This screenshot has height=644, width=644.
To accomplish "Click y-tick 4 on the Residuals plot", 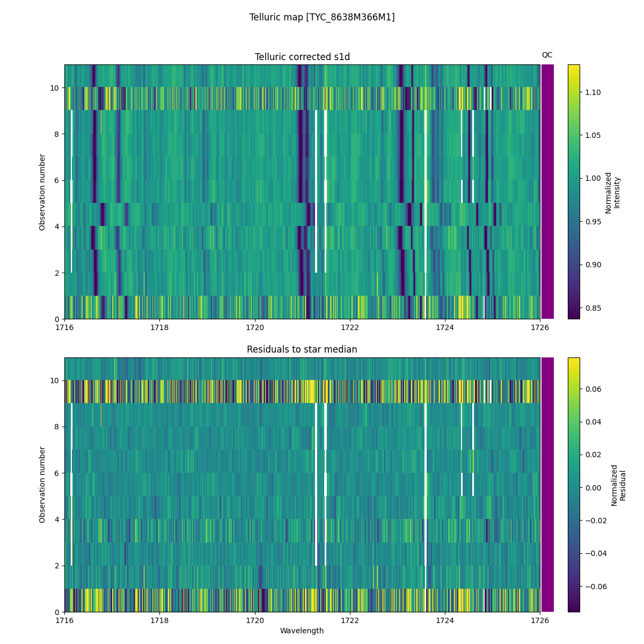I will (58, 519).
